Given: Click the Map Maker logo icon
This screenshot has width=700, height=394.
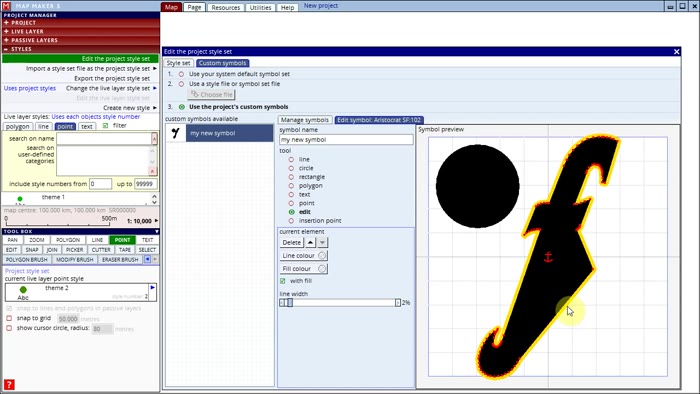Looking at the screenshot, I should pyautogui.click(x=6, y=6).
